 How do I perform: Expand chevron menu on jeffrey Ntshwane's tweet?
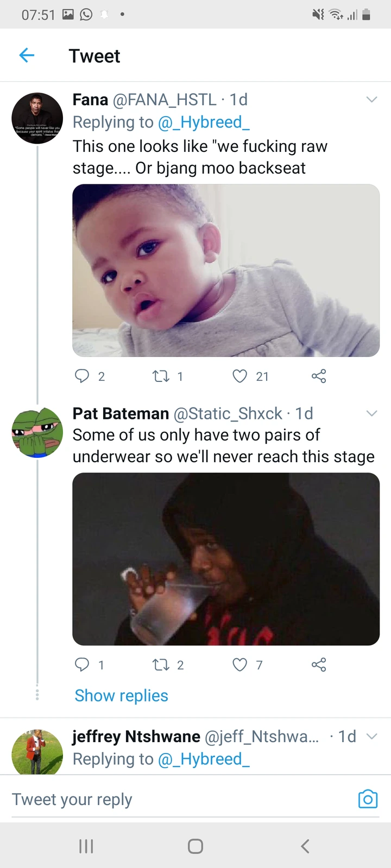coord(371,736)
